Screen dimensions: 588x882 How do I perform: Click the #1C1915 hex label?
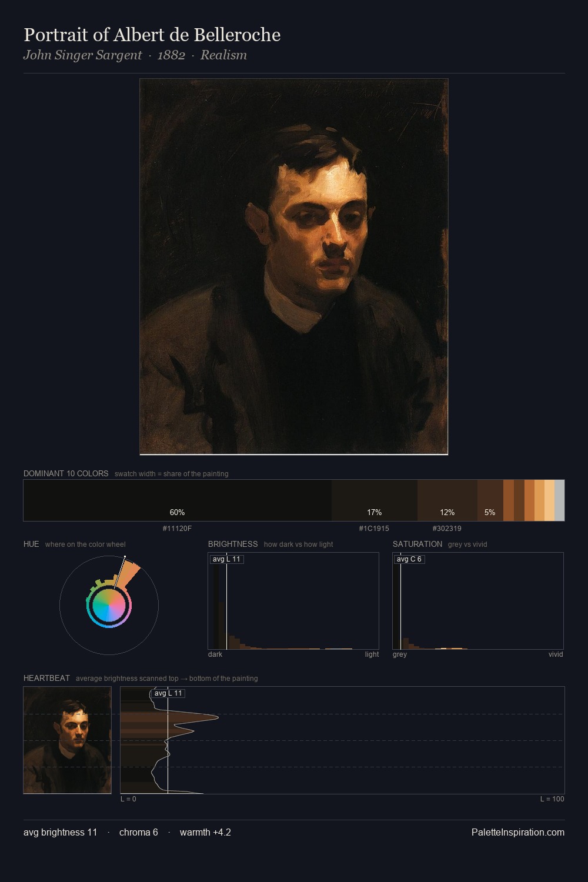point(374,529)
